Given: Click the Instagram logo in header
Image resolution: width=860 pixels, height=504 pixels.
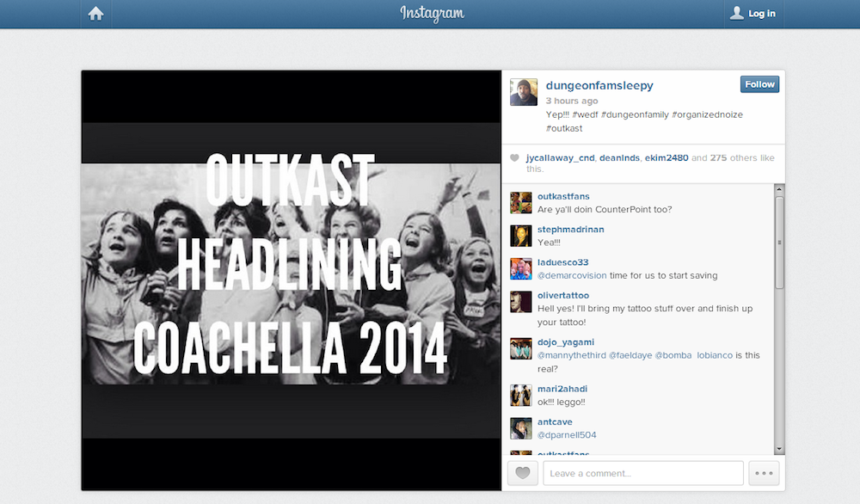Looking at the screenshot, I should [x=432, y=14].
